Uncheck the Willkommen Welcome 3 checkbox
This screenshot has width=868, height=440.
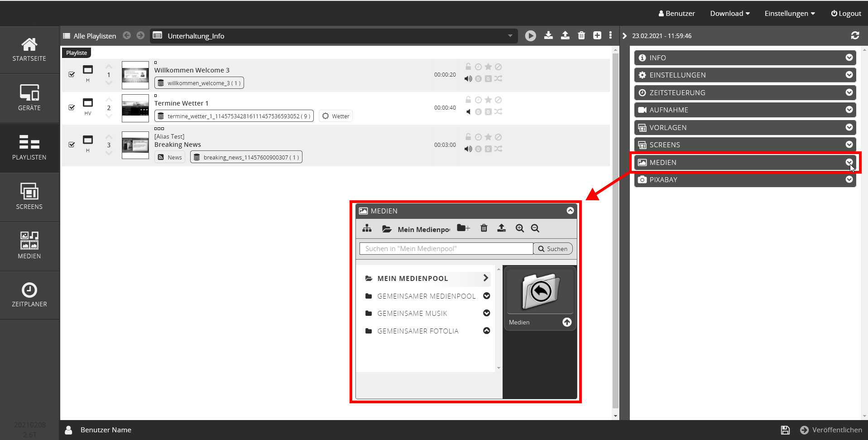[x=72, y=74]
